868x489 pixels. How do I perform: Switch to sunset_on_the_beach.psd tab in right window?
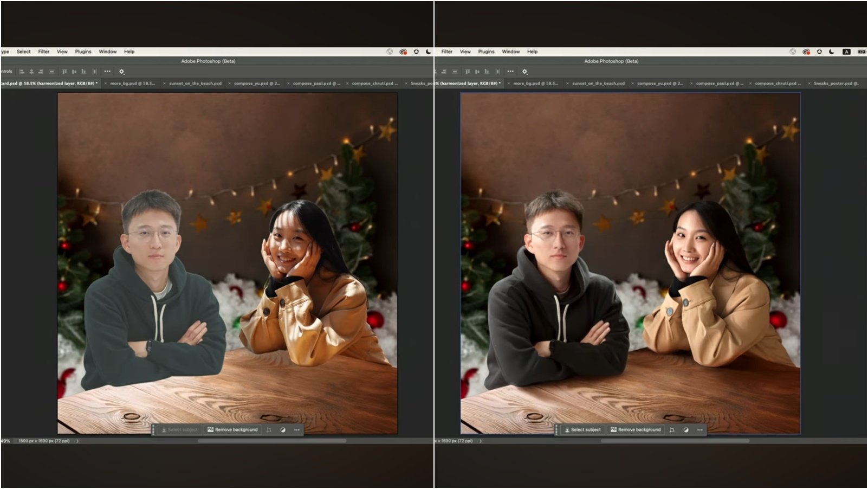click(598, 83)
